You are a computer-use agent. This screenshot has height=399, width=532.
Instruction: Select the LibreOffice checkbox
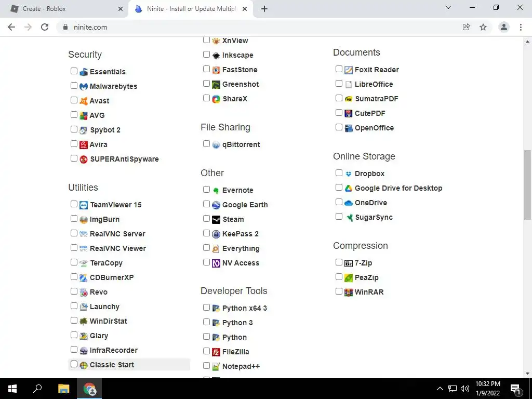[339, 84]
